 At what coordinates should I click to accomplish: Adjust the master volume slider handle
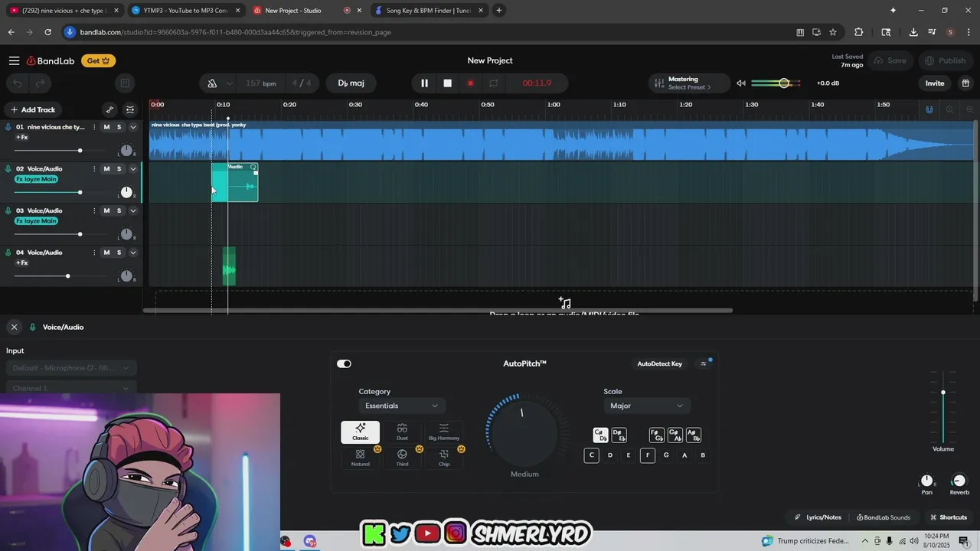[783, 83]
